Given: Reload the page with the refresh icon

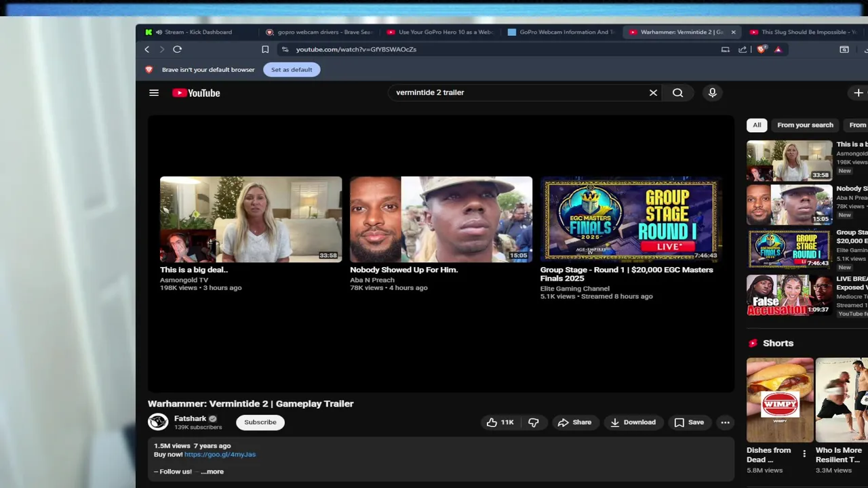Looking at the screenshot, I should [177, 49].
